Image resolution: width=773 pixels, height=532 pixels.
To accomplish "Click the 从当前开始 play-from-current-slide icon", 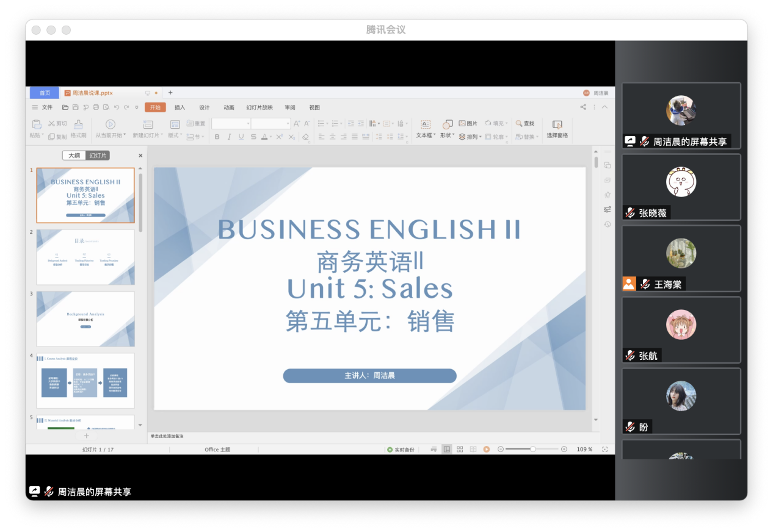I will click(110, 124).
